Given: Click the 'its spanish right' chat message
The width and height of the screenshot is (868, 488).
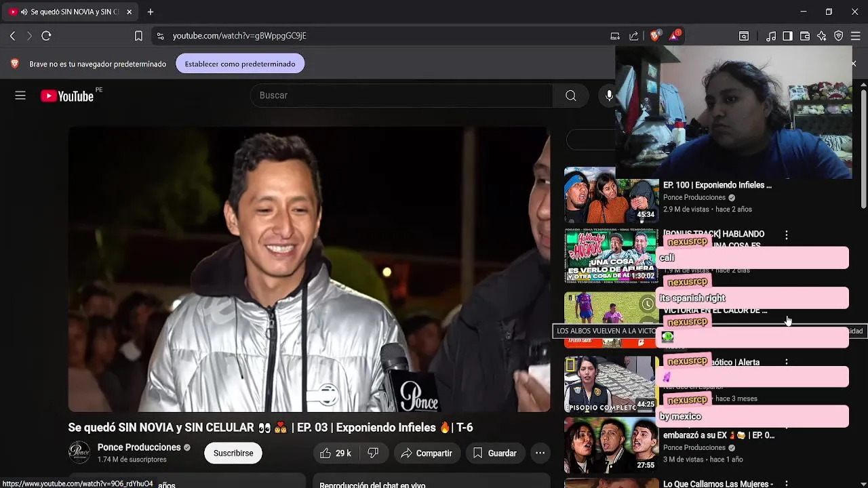Looking at the screenshot, I should tap(753, 298).
